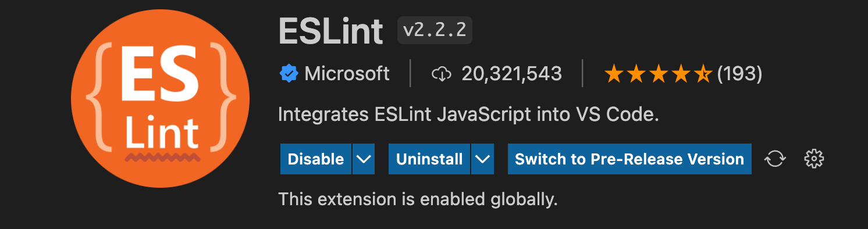The height and width of the screenshot is (229, 868).
Task: Click the 20,321,543 install count
Action: point(512,74)
